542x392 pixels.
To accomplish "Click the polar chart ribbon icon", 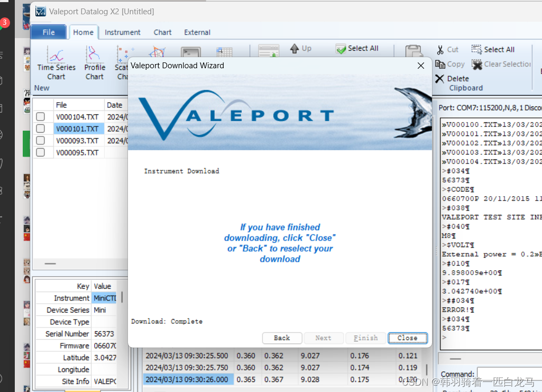I will (x=157, y=52).
